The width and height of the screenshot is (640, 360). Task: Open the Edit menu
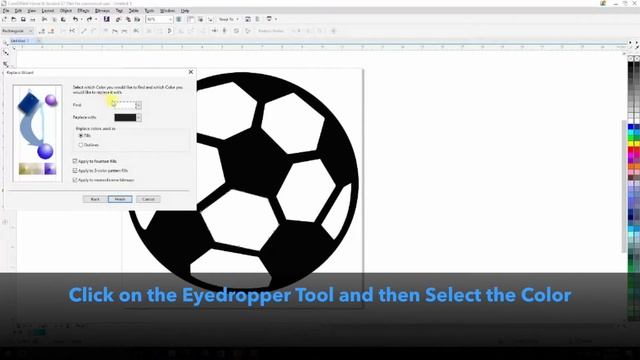point(18,11)
